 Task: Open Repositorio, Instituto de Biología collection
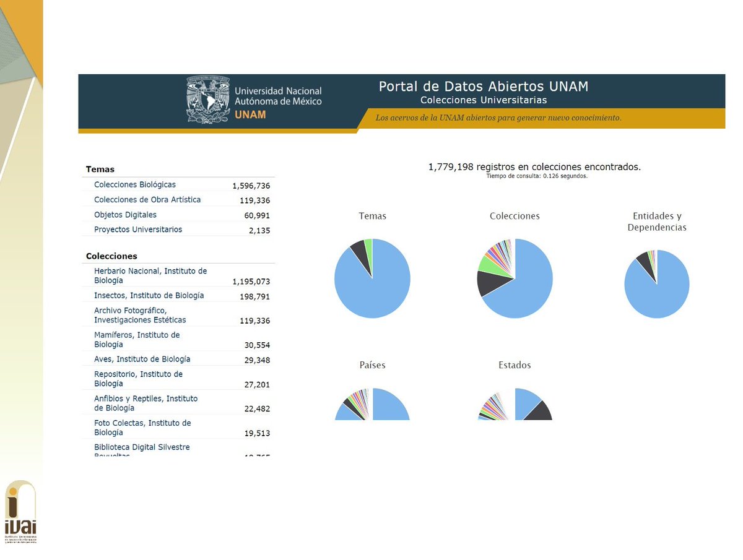click(x=138, y=379)
